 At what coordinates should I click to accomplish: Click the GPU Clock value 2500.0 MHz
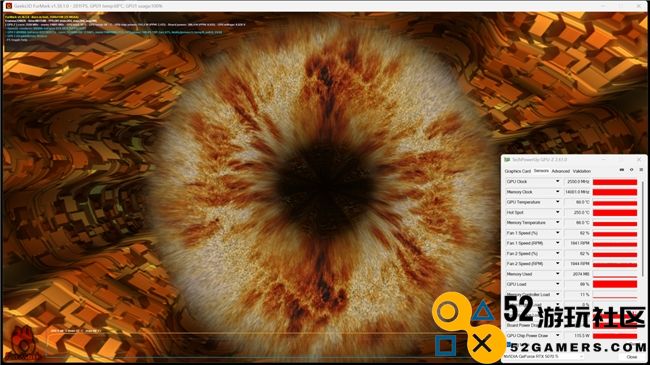[x=577, y=182]
